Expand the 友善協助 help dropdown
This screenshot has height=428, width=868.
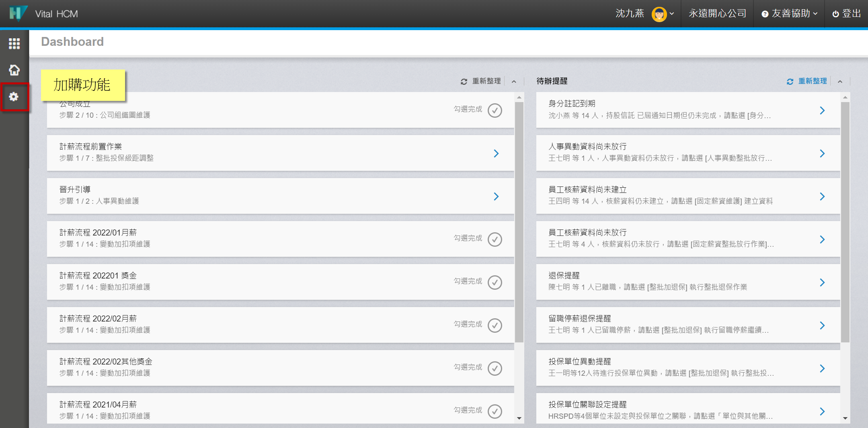pos(790,14)
